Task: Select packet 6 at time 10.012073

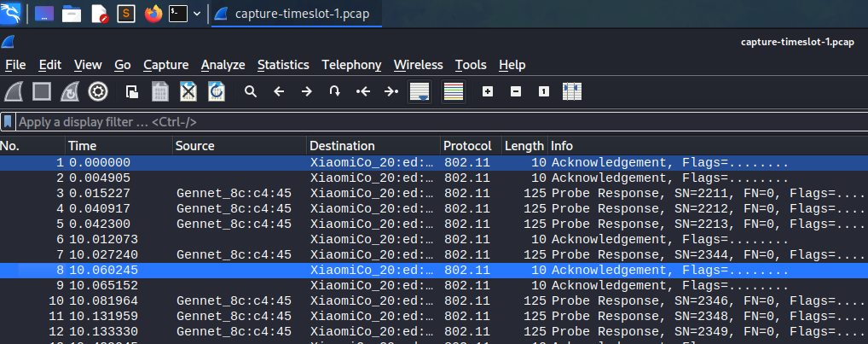Action: tap(434, 239)
